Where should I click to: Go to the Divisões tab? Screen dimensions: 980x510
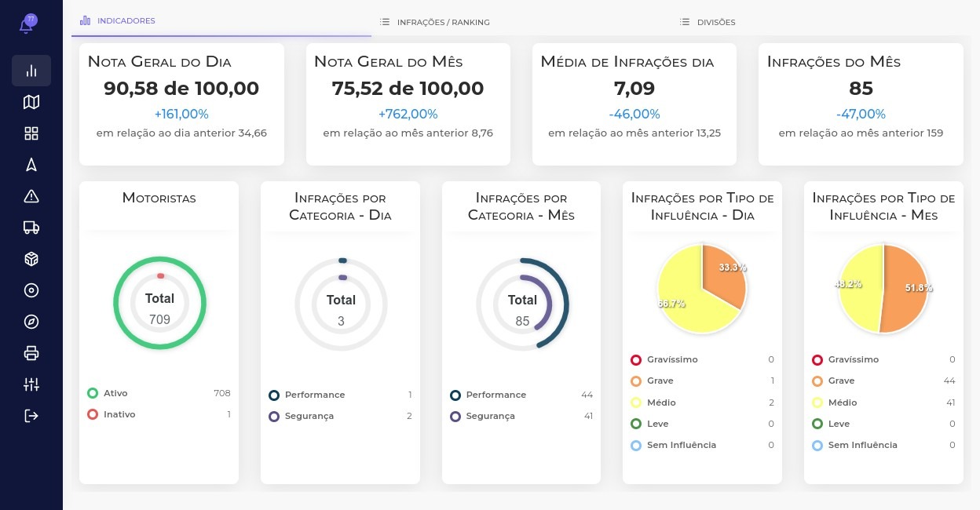tap(708, 22)
